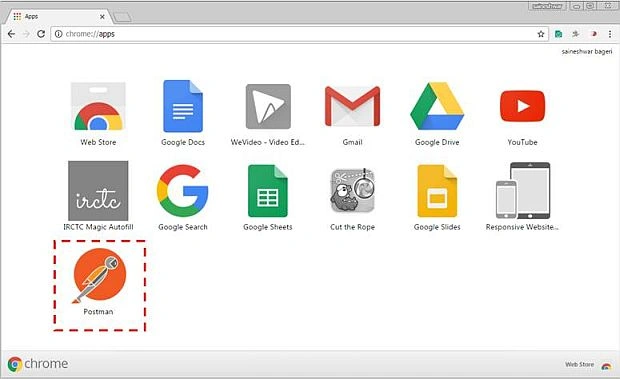The height and width of the screenshot is (379, 620).
Task: Click the gray extension icon after the green one
Action: pos(575,34)
